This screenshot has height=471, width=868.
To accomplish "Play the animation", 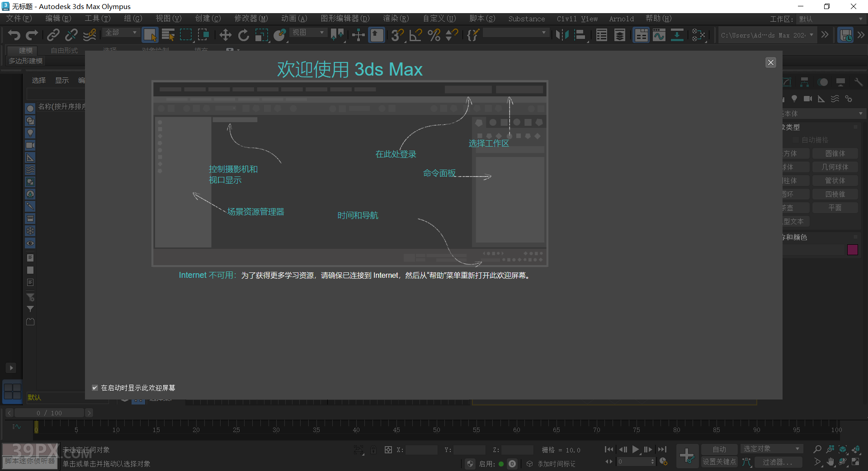I will pos(636,449).
